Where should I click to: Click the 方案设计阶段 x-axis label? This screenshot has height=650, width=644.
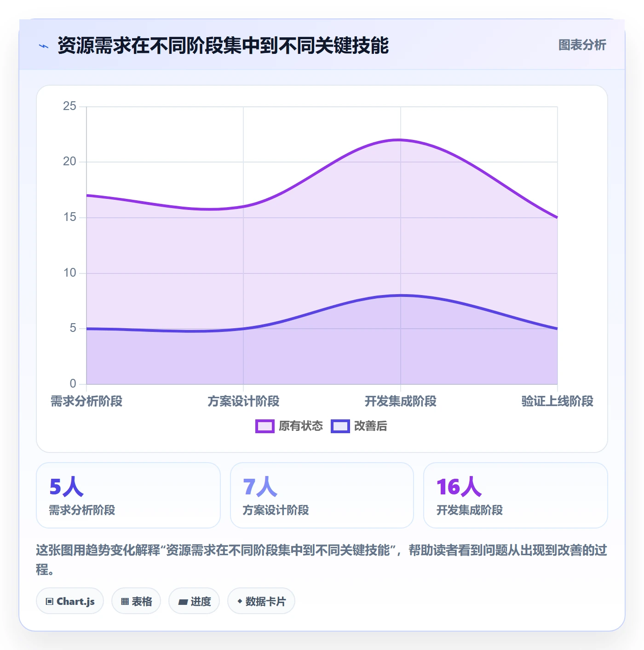pos(243,401)
